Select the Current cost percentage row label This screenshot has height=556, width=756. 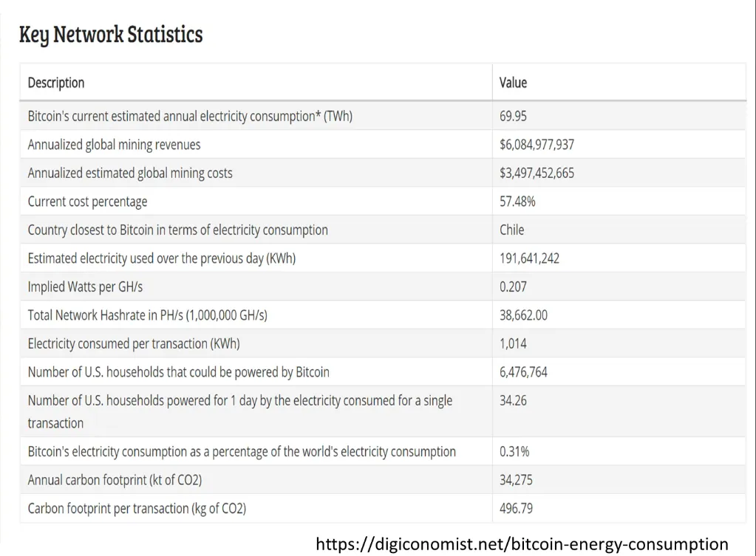point(87,202)
